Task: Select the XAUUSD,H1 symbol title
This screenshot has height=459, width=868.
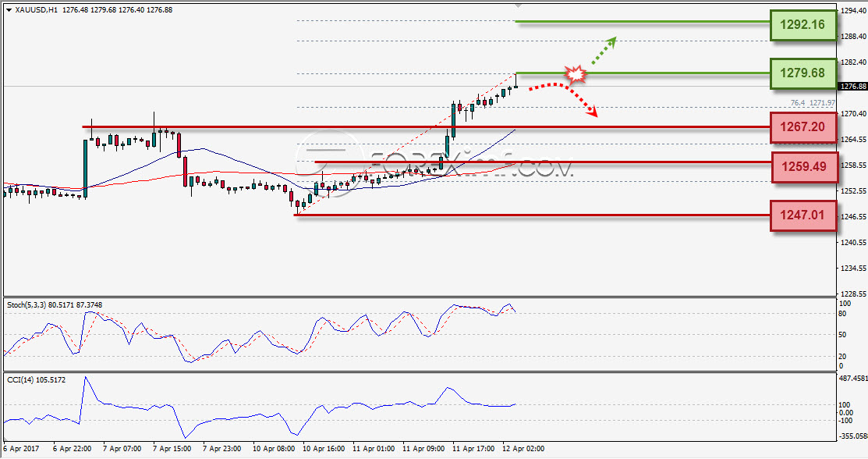Action: click(37, 10)
